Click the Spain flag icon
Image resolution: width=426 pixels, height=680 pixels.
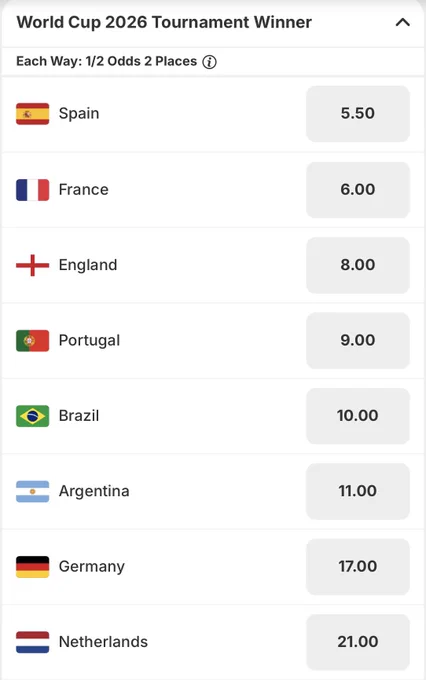tap(33, 114)
